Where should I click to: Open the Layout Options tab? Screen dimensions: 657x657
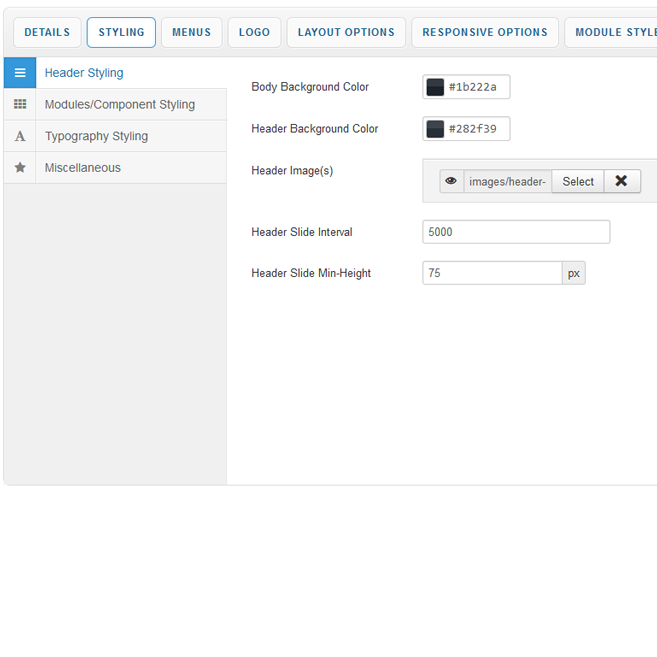(x=346, y=32)
